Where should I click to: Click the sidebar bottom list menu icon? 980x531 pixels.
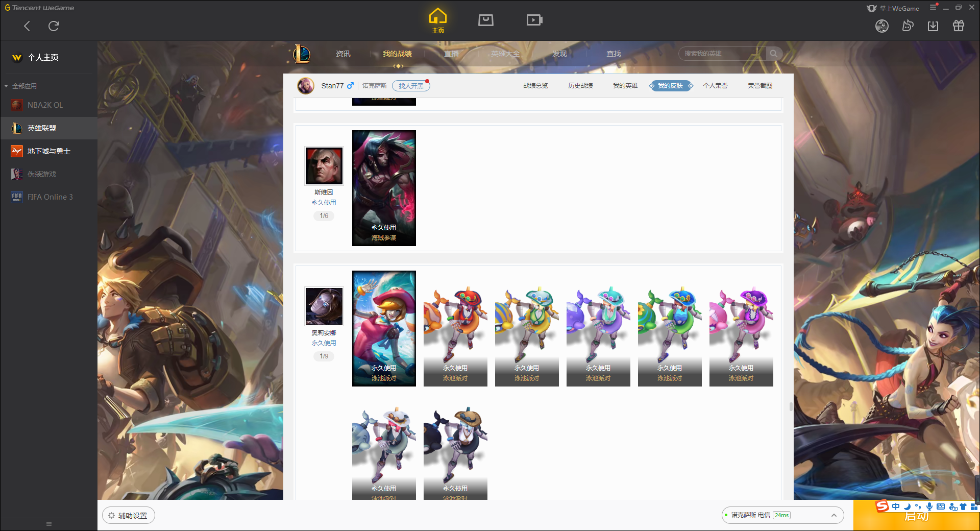pos(49,524)
